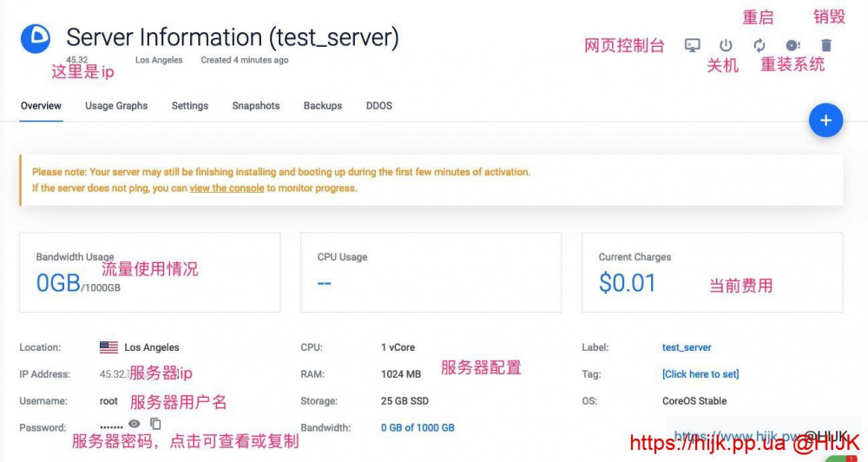Select the Backups tab
Viewport: 868px width, 462px height.
tap(322, 106)
